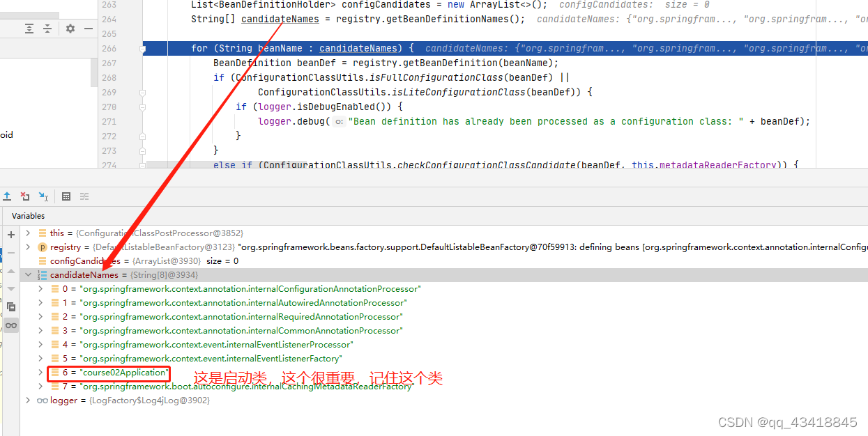
Task: Hide the side panel with the minus icon
Action: [88, 29]
